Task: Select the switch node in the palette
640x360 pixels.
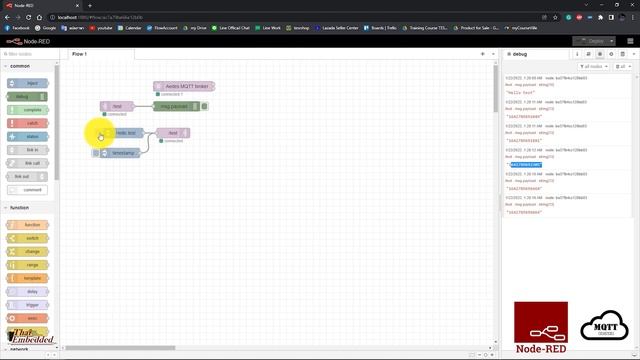Action: [x=28, y=238]
